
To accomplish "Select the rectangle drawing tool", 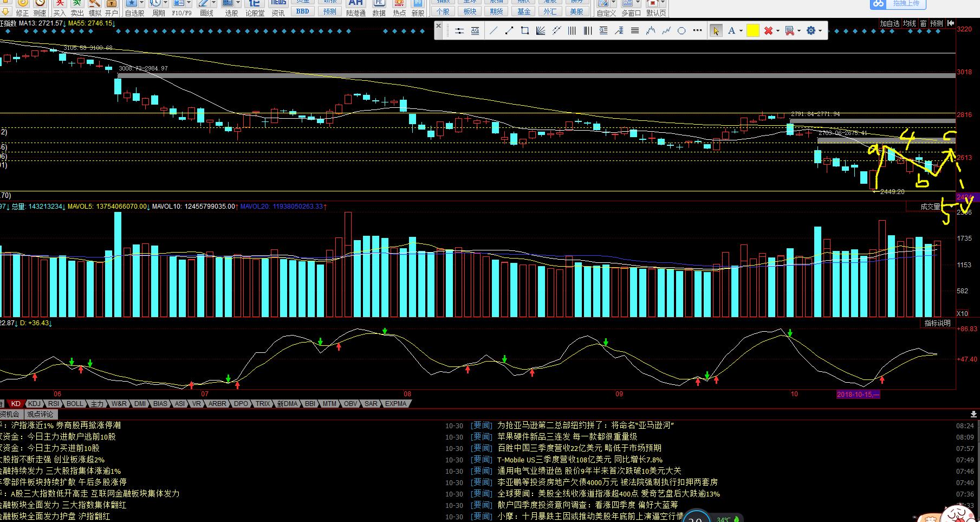I will (x=524, y=31).
